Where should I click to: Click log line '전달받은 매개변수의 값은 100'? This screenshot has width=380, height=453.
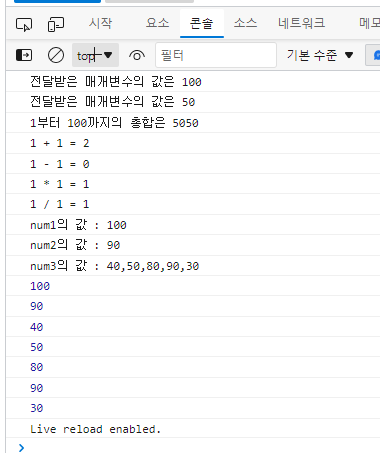pos(116,82)
